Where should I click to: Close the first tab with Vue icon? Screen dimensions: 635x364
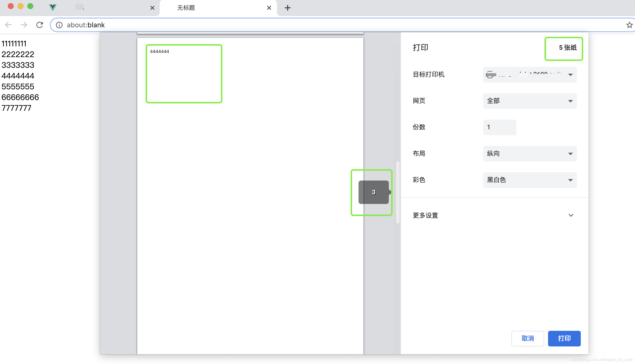pyautogui.click(x=152, y=8)
